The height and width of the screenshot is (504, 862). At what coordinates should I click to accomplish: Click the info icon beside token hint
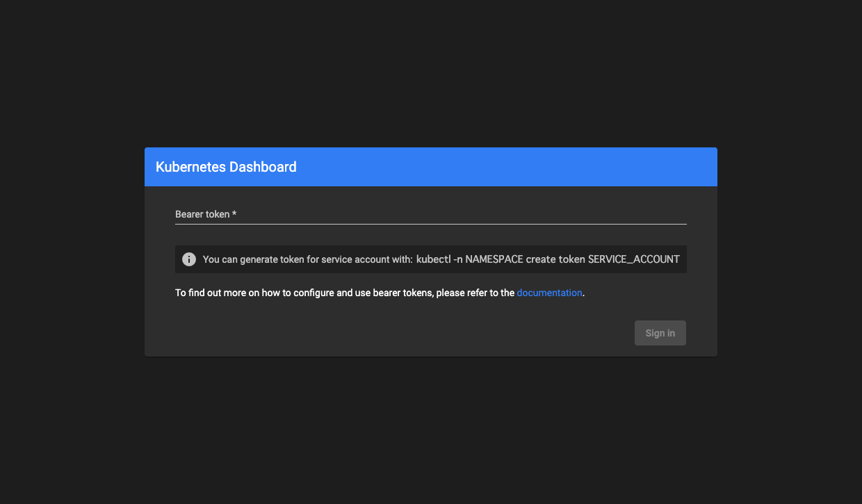[x=189, y=259]
